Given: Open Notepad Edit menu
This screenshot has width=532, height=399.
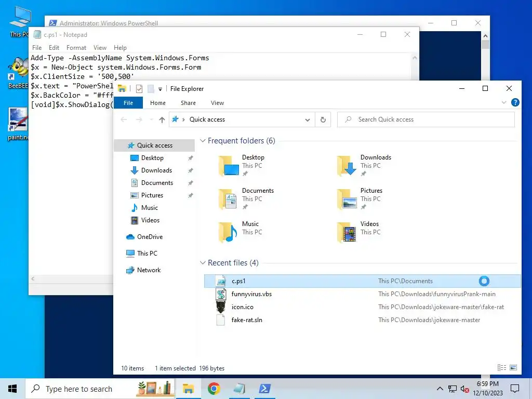Looking at the screenshot, I should click(54, 48).
